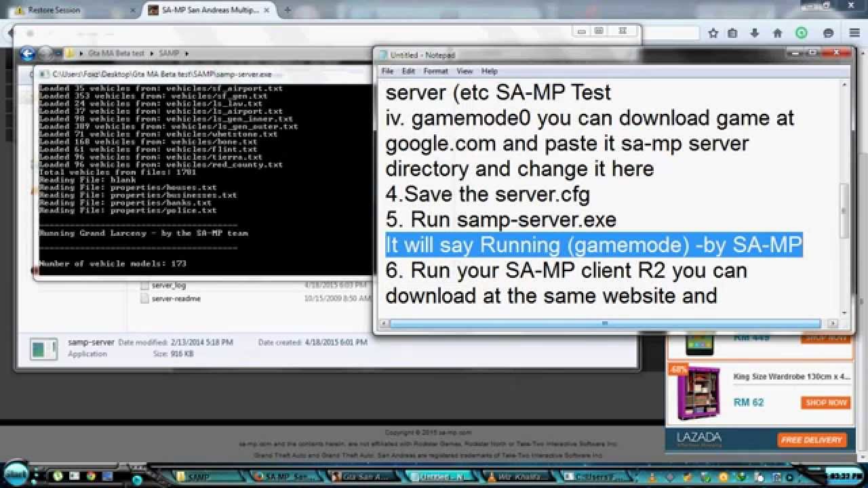Click the Explorer back arrow button
Image resolution: width=868 pixels, height=488 pixels.
pyautogui.click(x=28, y=54)
